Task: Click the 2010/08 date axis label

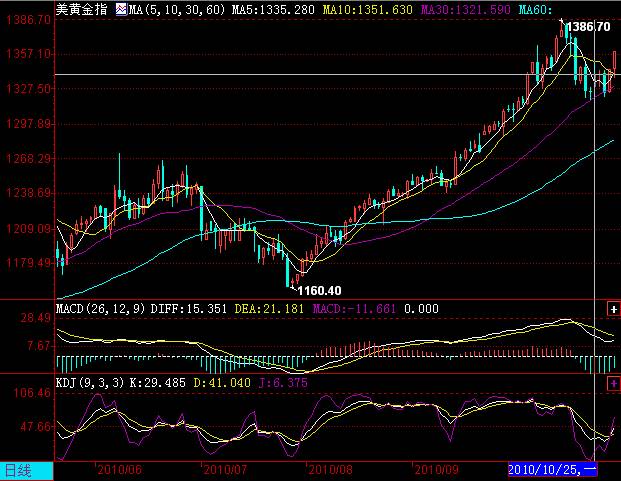Action: coord(330,470)
